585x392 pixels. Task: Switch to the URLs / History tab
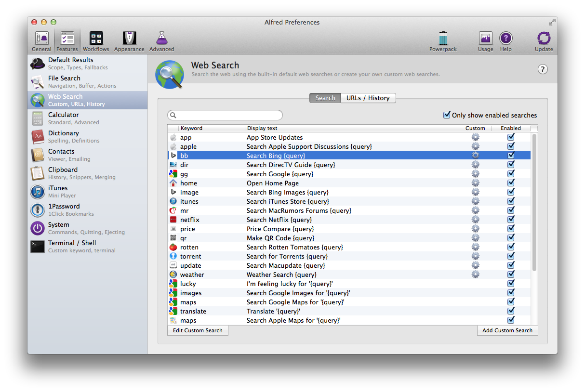coord(368,98)
